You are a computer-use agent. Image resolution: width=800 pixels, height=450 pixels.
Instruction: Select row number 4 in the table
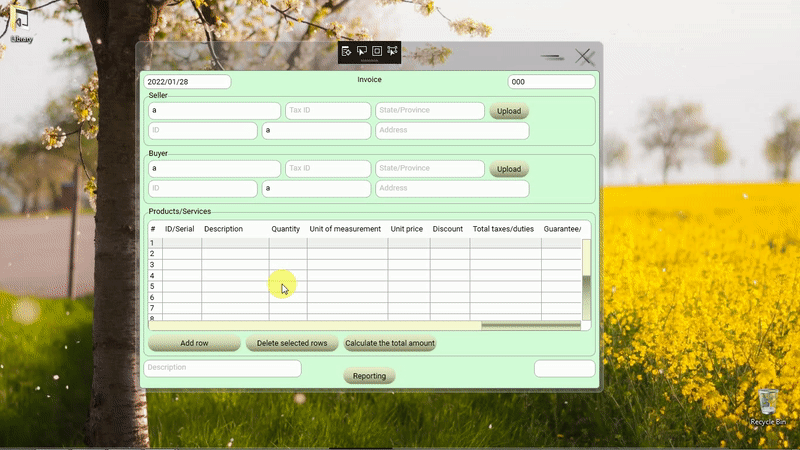click(x=152, y=276)
